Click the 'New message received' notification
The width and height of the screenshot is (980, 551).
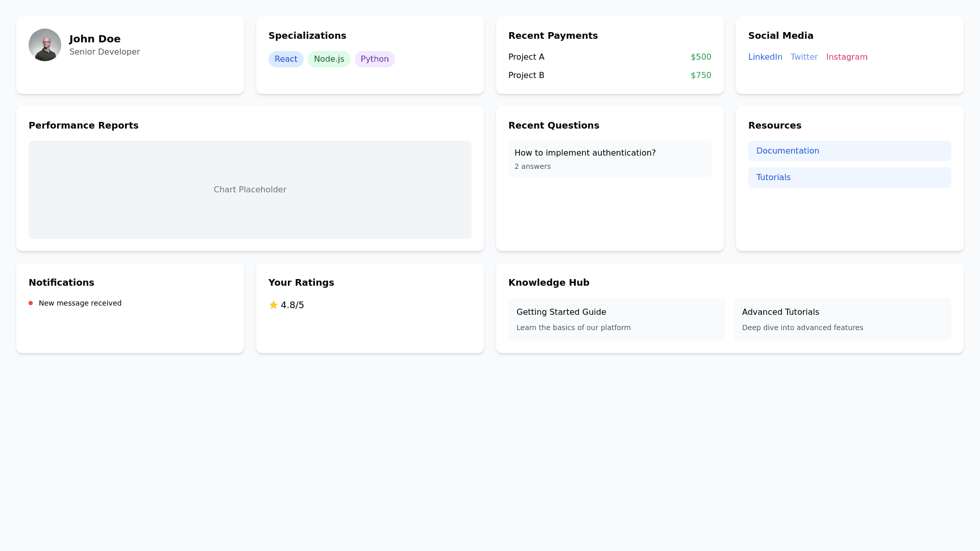80,303
